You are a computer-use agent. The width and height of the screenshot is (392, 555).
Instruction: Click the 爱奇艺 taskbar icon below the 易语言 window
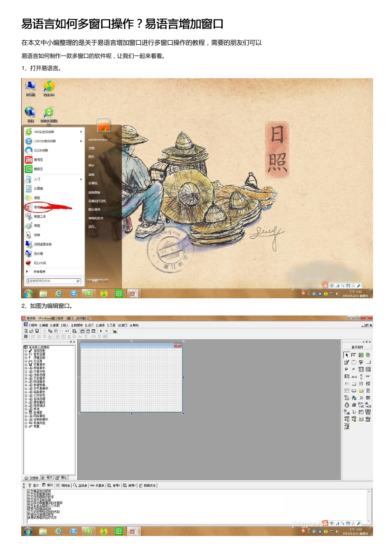(x=118, y=531)
